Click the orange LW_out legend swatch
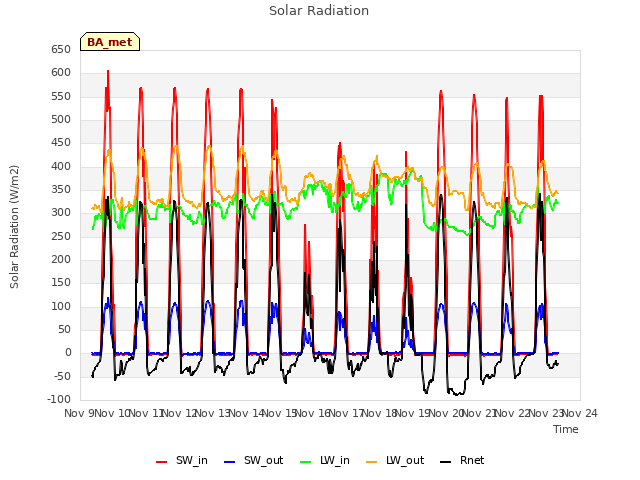This screenshot has height=480, width=640. pyautogui.click(x=371, y=462)
